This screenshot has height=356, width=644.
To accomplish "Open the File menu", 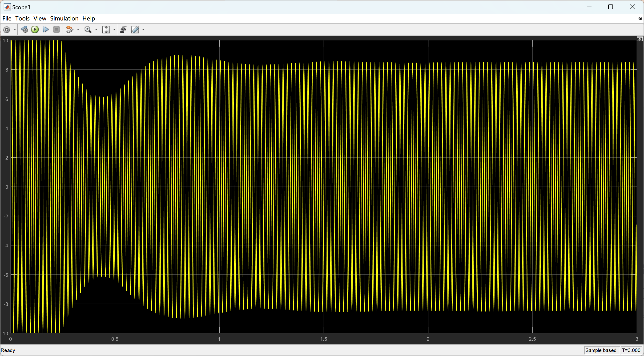I will (7, 19).
